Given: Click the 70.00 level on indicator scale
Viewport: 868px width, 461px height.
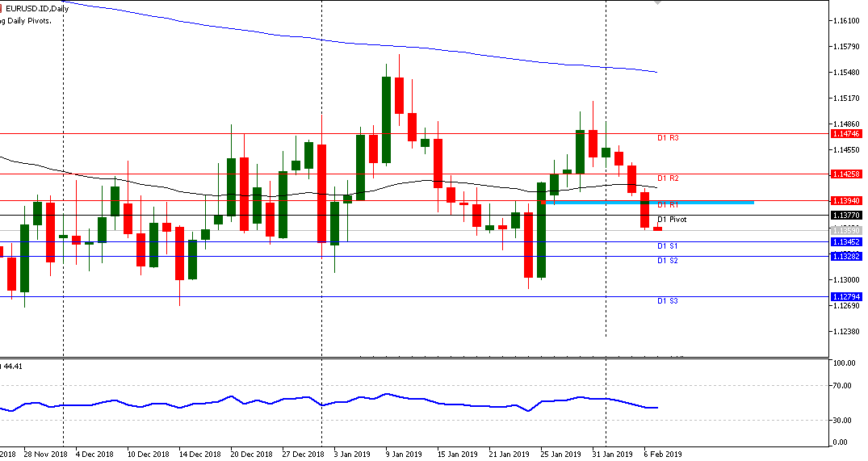Looking at the screenshot, I should pos(844,386).
